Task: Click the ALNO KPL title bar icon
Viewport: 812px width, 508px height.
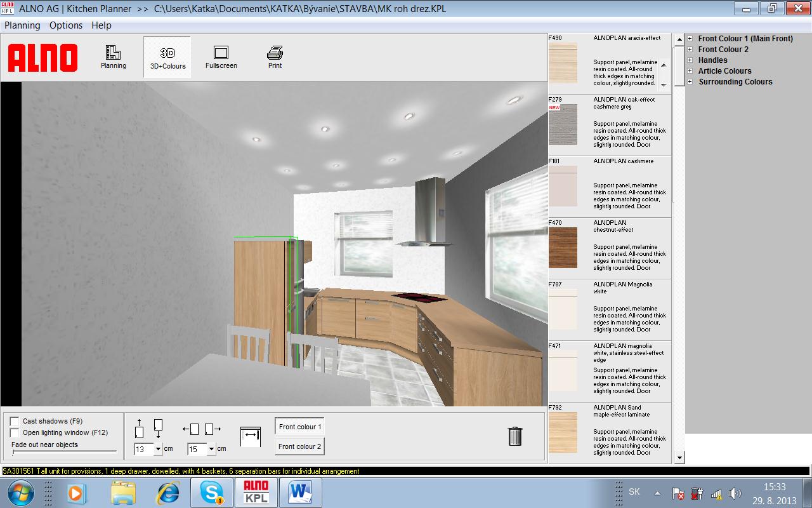Action: point(8,8)
